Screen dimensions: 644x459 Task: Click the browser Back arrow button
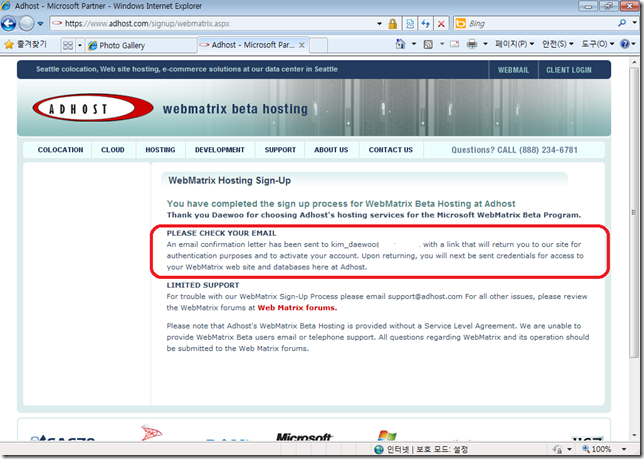pyautogui.click(x=8, y=23)
